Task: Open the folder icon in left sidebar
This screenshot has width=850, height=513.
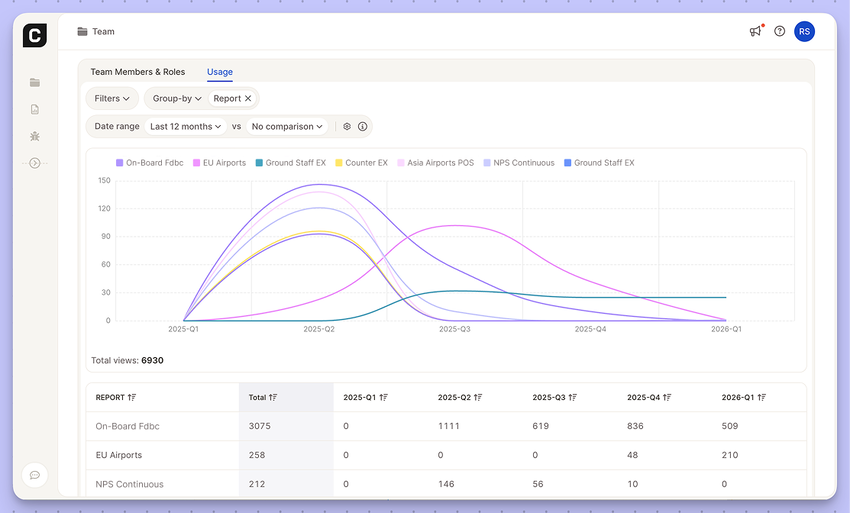Action: click(35, 83)
